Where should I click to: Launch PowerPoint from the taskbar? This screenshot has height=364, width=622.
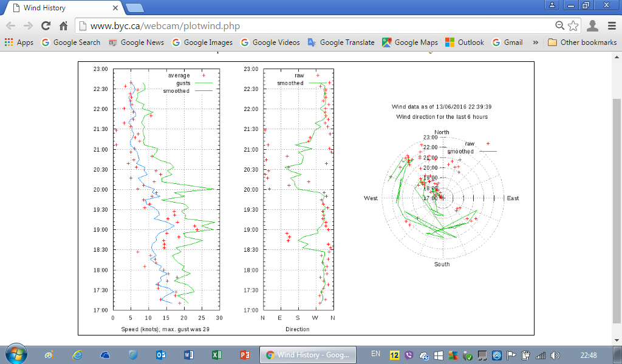244,355
